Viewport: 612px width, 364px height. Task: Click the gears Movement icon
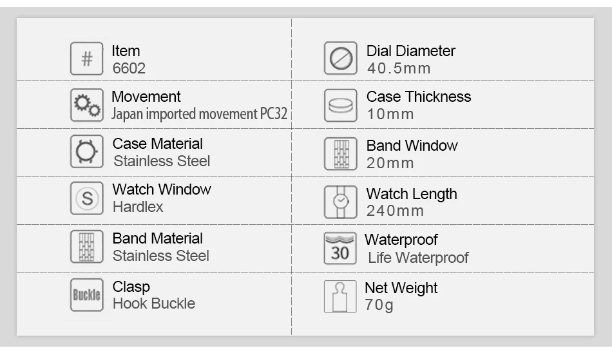pyautogui.click(x=87, y=105)
